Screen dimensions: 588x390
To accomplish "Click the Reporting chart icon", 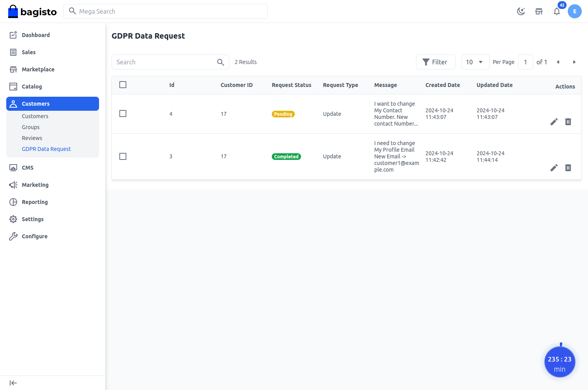I will point(13,202).
